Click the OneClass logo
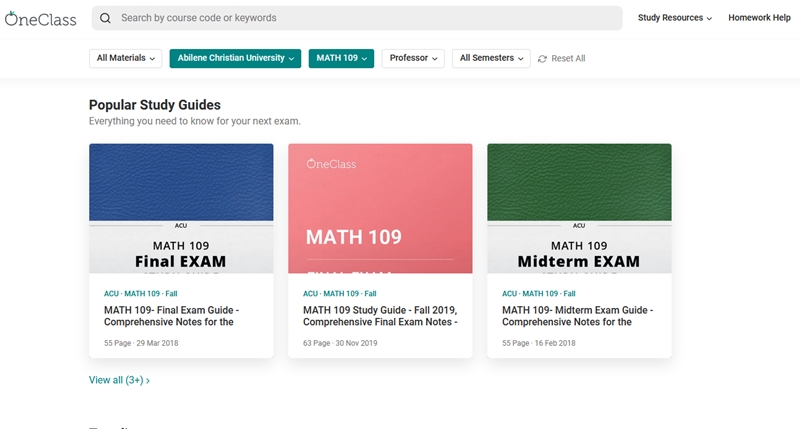This screenshot has height=429, width=800. [40, 19]
